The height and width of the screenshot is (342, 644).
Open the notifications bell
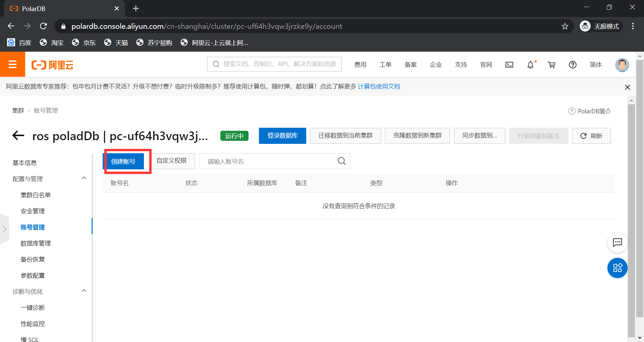pyautogui.click(x=531, y=65)
